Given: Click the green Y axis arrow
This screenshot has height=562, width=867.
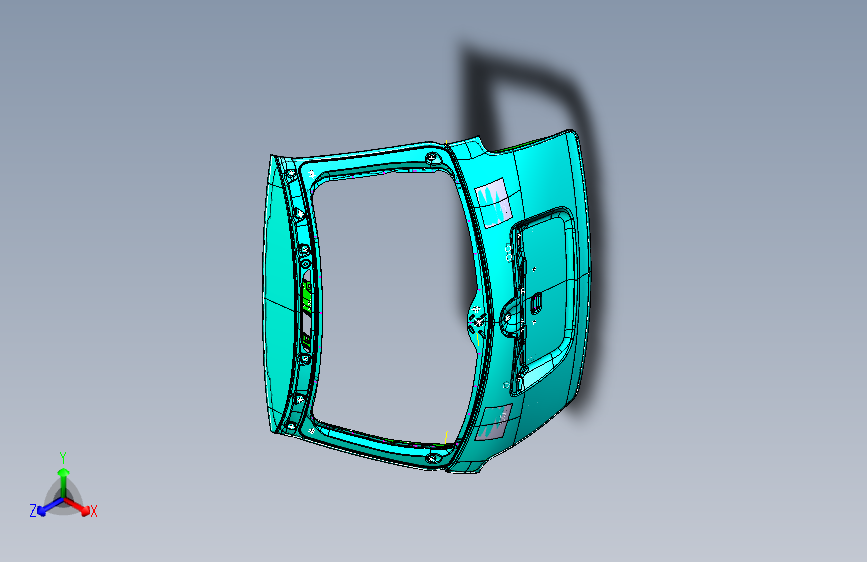Looking at the screenshot, I should (64, 482).
